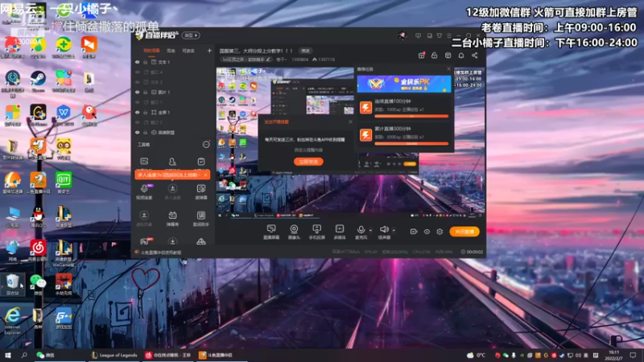
Task: Click the 连续直播100分钟 progress bar
Action: click(411, 116)
